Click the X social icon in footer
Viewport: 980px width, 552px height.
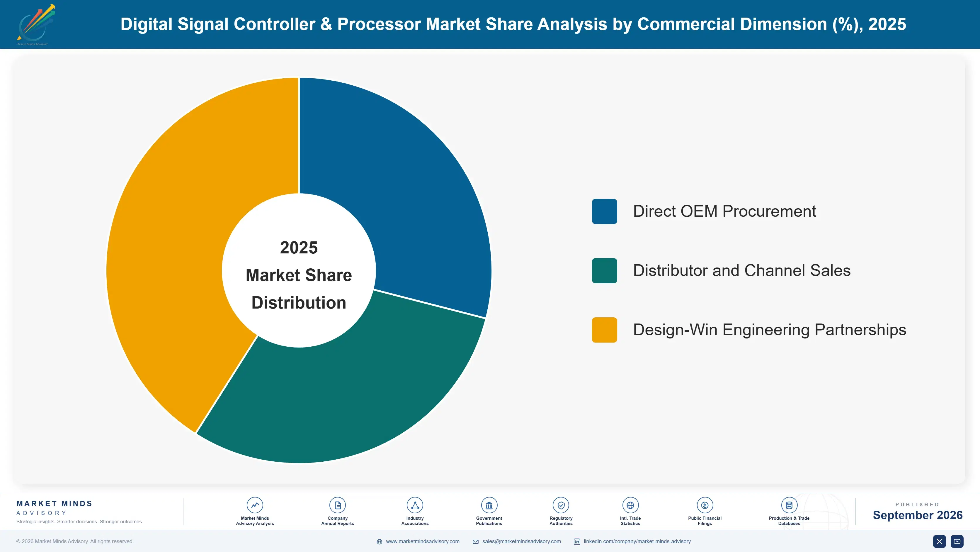click(939, 541)
